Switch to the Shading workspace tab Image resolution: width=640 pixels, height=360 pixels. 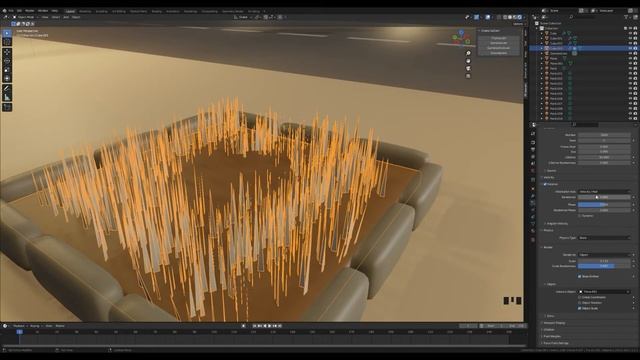(156, 11)
